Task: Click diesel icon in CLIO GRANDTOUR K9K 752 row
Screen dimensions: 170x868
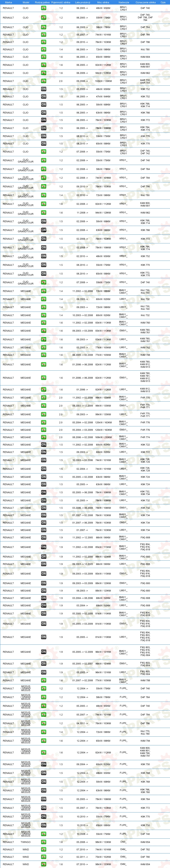Action: coord(44,256)
